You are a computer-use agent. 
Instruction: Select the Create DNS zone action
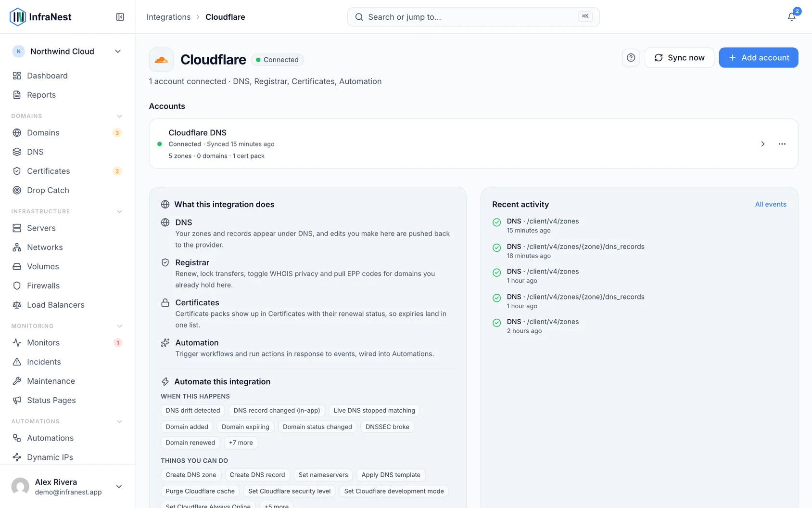[191, 475]
